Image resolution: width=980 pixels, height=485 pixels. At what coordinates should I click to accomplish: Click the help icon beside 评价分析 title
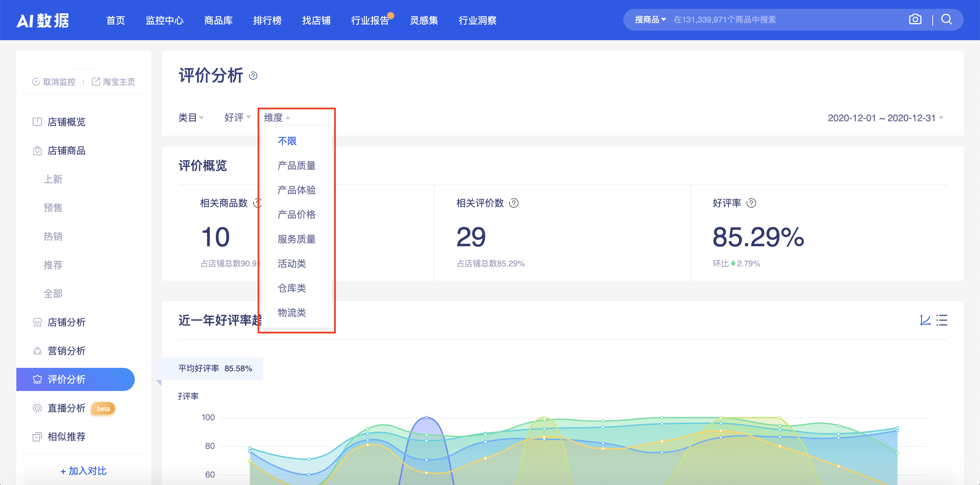coord(253,76)
